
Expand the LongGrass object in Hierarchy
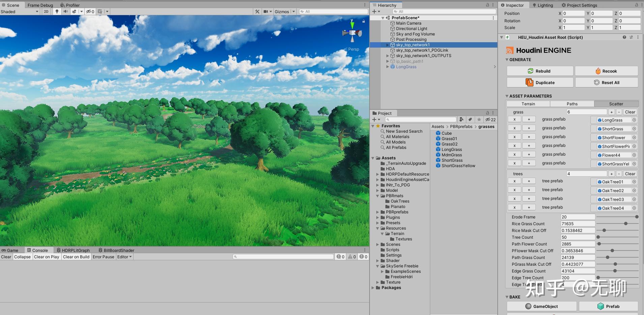(388, 67)
